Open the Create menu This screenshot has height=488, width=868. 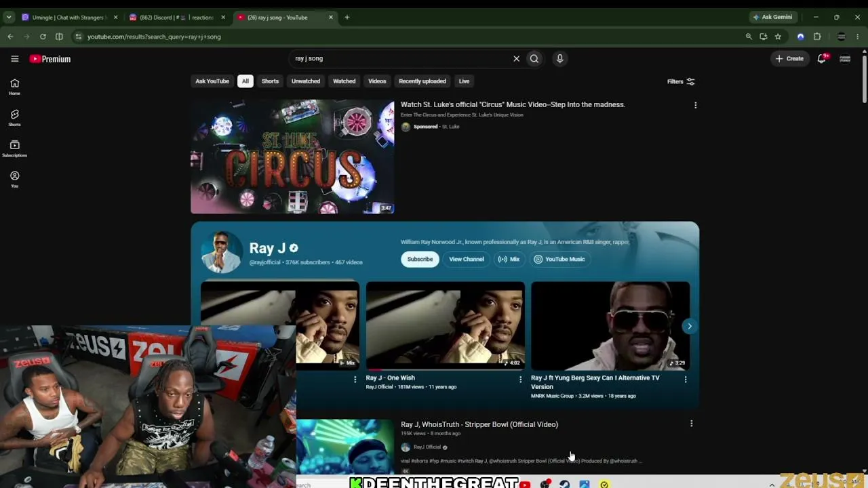point(790,59)
